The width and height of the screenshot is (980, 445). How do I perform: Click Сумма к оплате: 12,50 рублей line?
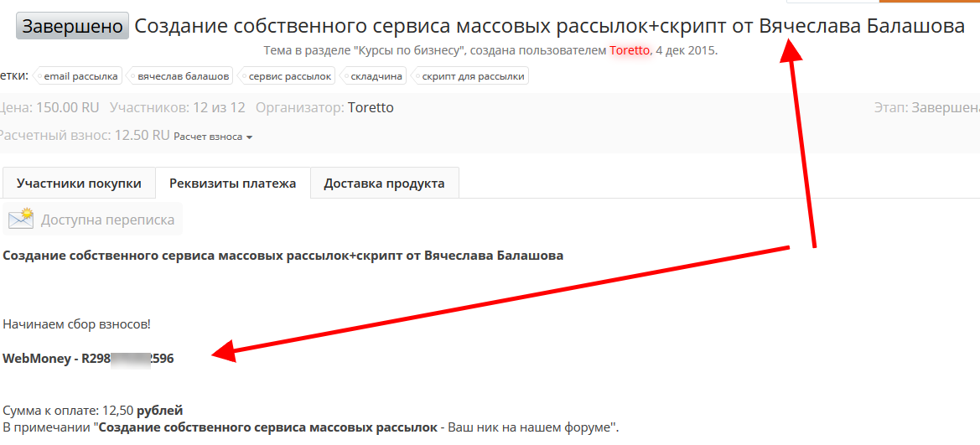[93, 411]
